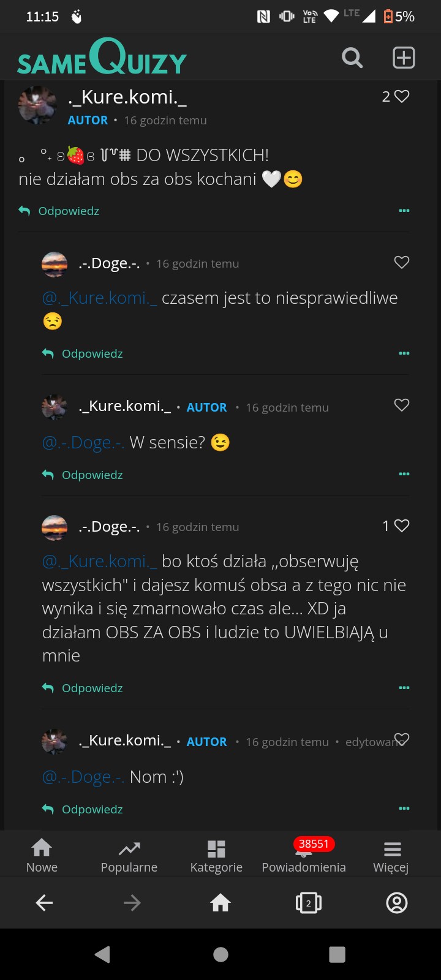
Task: Like the top comment by ._Kure.komi._
Action: 402,96
